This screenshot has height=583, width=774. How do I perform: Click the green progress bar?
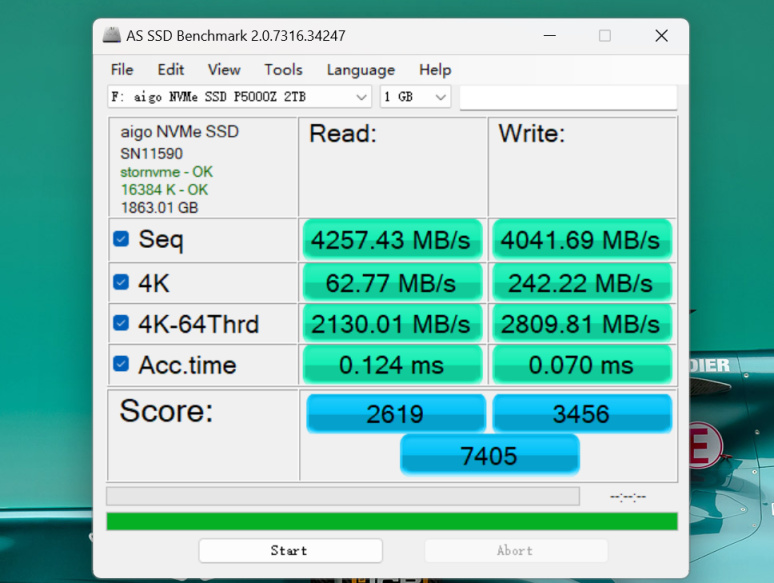392,521
